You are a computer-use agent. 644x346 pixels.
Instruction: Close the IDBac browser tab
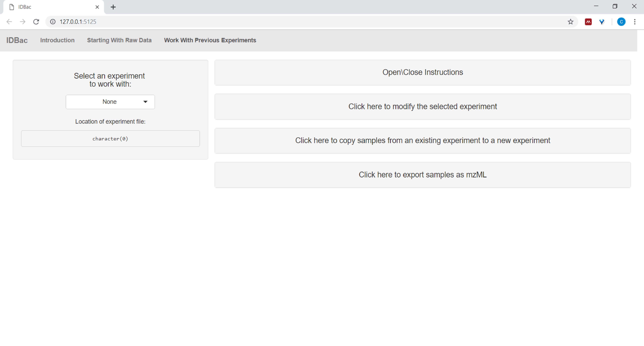(x=97, y=7)
